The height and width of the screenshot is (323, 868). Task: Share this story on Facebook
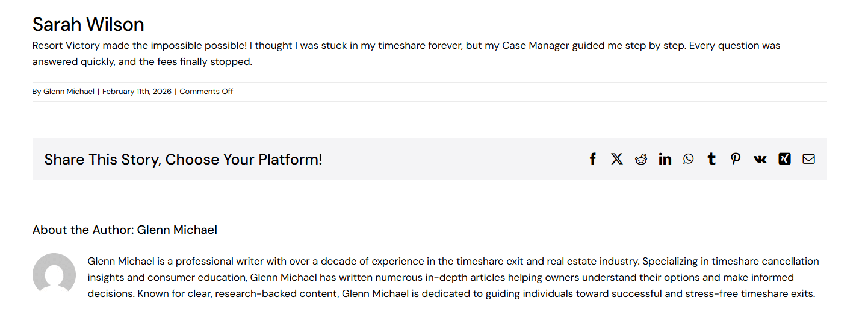pos(592,159)
